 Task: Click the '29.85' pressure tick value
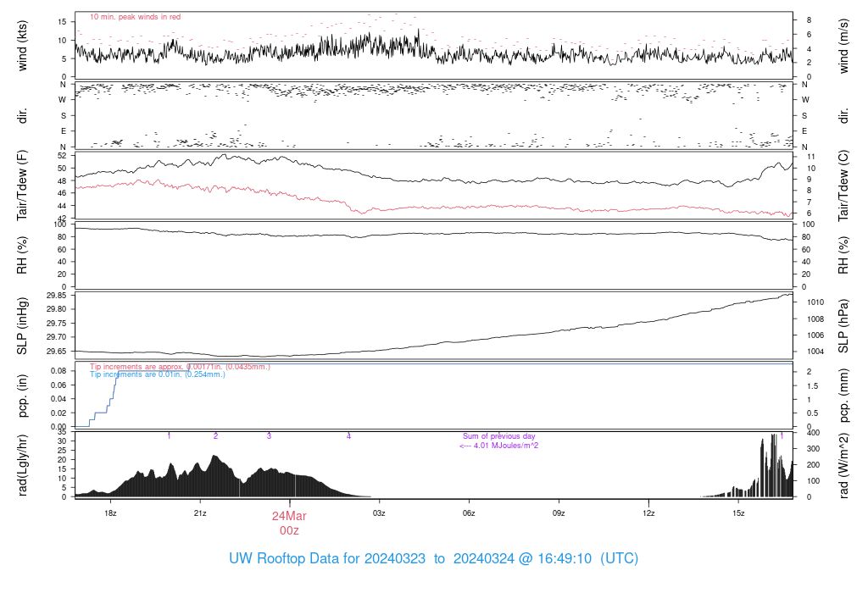(x=57, y=296)
